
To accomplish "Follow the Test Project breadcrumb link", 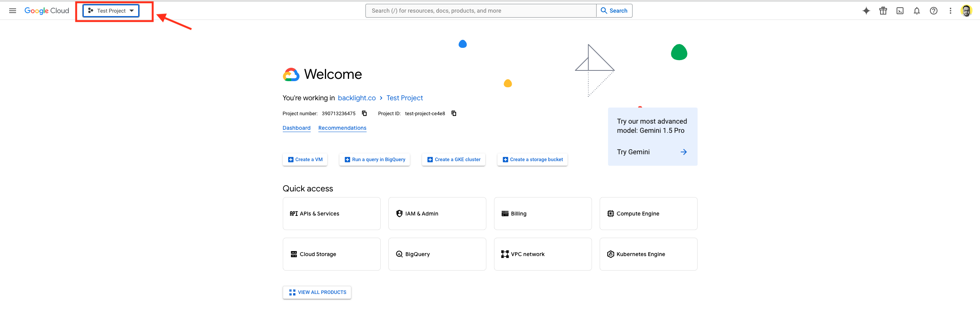I will click(404, 98).
